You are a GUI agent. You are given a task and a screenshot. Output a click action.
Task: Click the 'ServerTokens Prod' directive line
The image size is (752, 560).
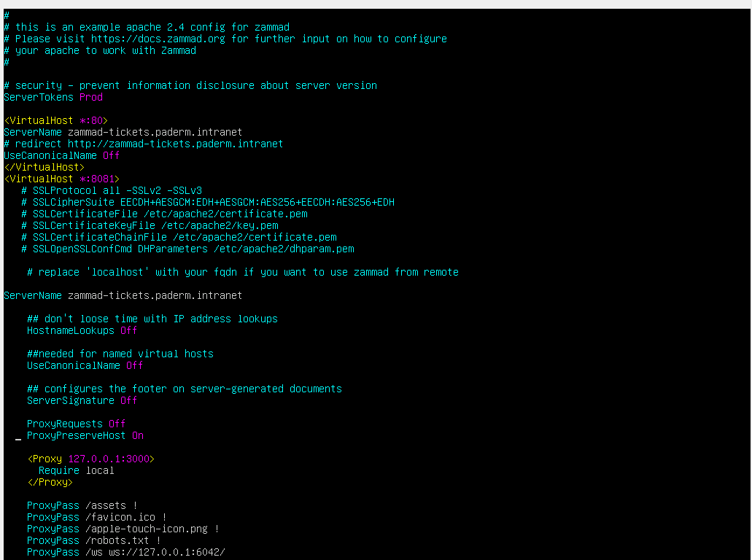(x=53, y=97)
